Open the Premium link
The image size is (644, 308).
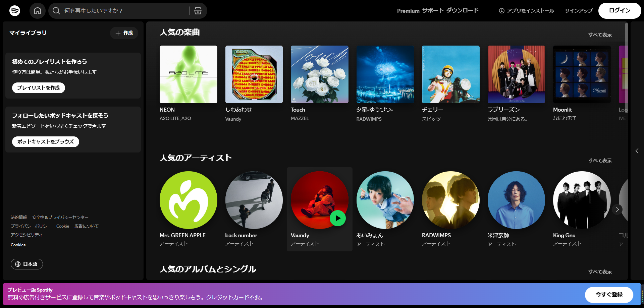tap(408, 11)
